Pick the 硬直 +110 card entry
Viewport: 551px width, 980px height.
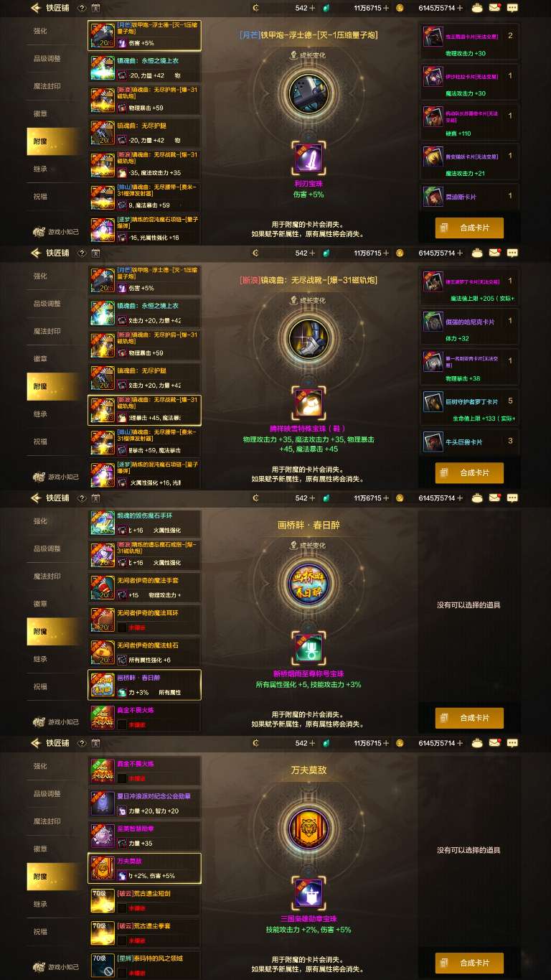[469, 120]
